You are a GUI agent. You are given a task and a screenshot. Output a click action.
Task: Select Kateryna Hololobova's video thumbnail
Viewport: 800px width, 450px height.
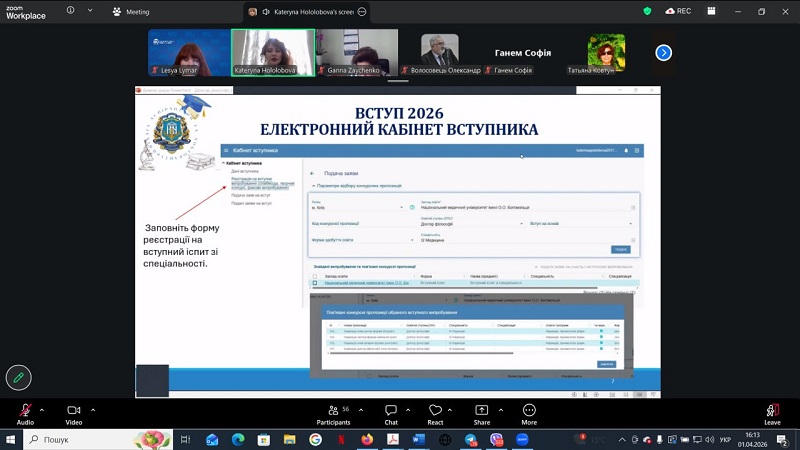273,52
